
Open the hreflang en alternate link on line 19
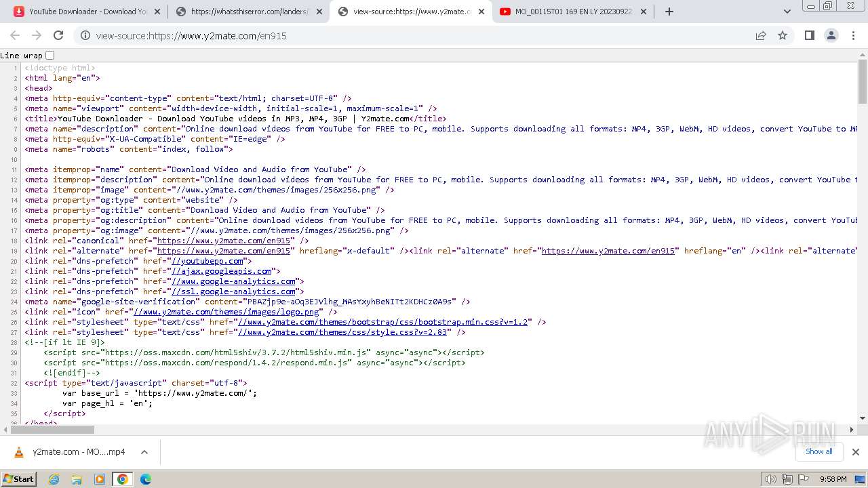pos(608,251)
